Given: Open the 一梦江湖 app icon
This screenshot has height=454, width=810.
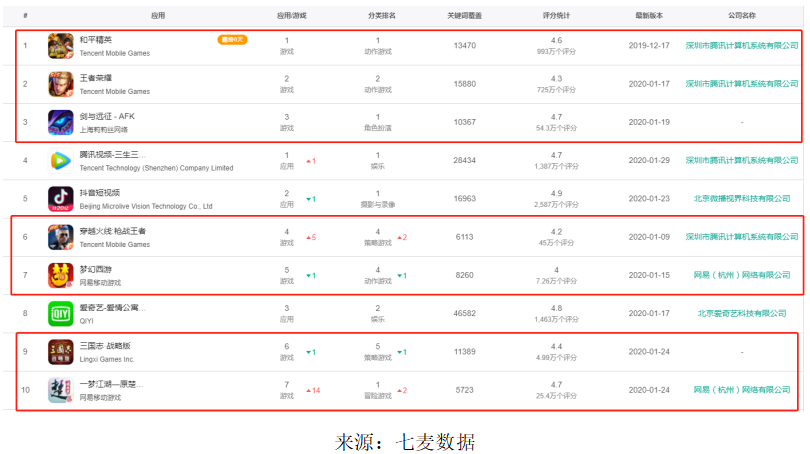Looking at the screenshot, I should (60, 390).
